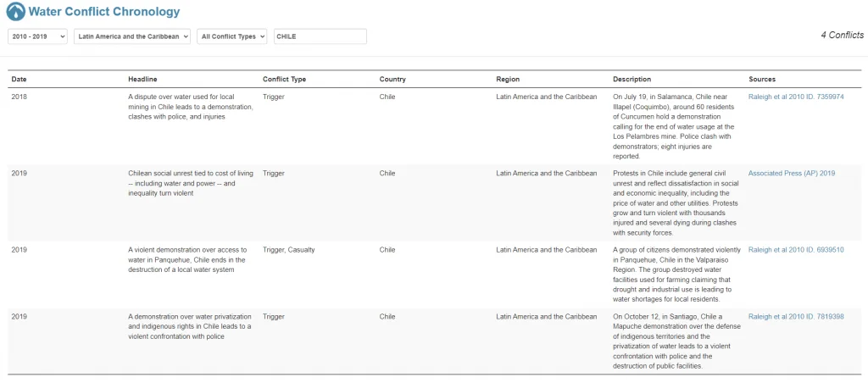Click the water drop logo icon
868x383 pixels.
16,12
